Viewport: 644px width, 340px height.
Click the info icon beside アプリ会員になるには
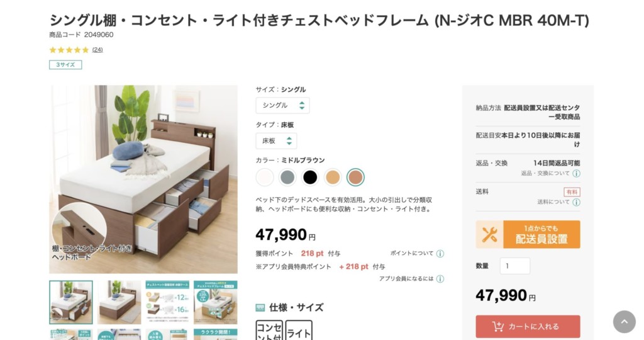(x=440, y=279)
